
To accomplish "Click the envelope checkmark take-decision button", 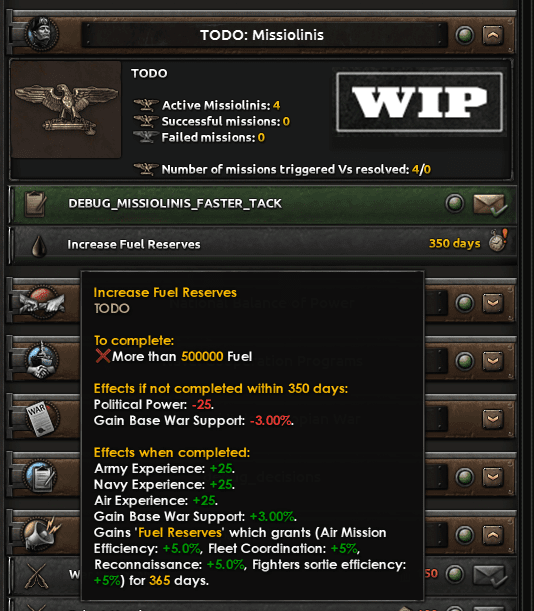I will click(x=490, y=205).
